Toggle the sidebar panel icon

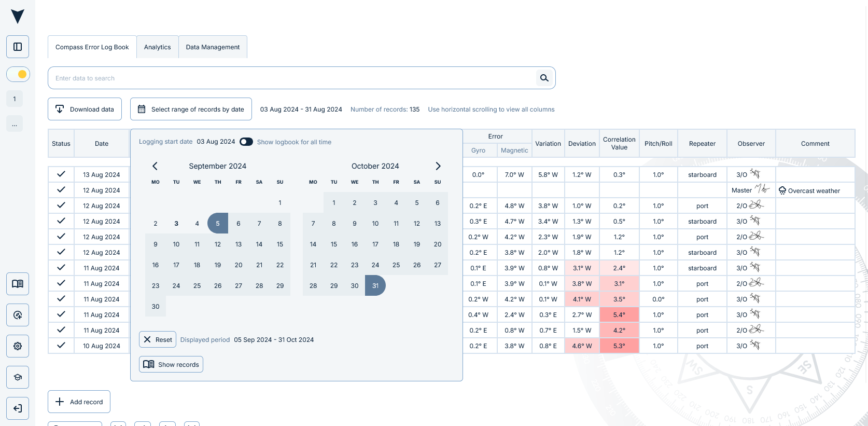tap(18, 47)
